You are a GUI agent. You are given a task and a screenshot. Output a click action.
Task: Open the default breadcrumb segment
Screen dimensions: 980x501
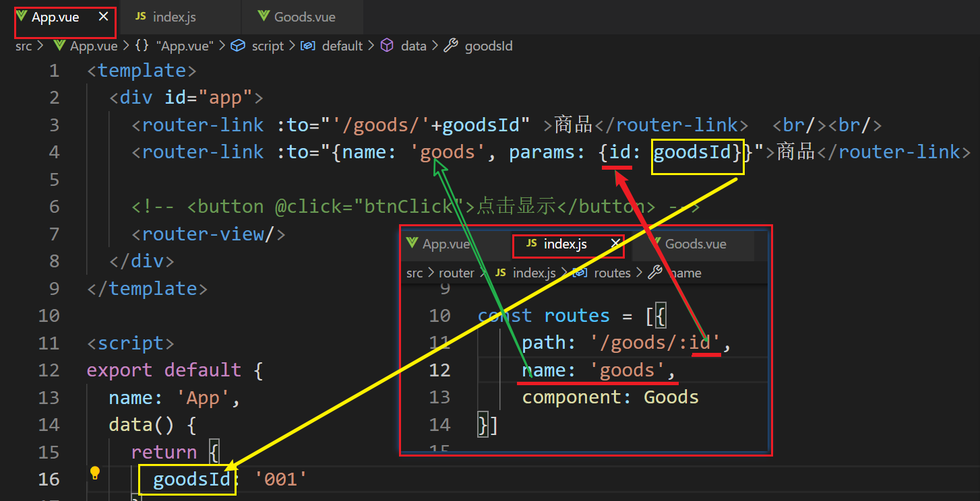(342, 46)
